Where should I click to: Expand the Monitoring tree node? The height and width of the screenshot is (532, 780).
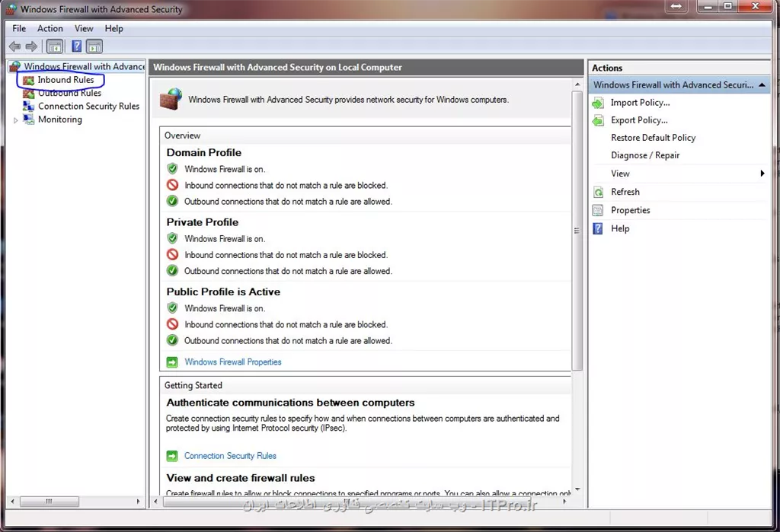coord(16,120)
